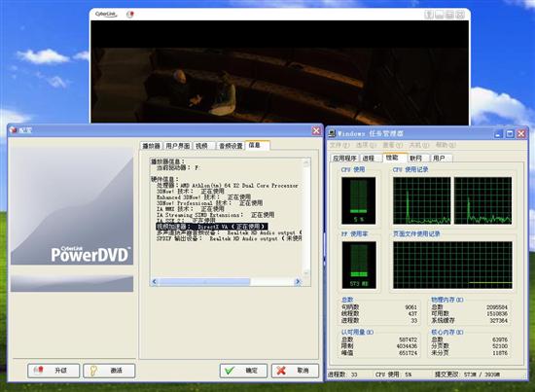This screenshot has height=392, width=535.
Task: Click the 激活 activate button
Action: click(x=109, y=371)
